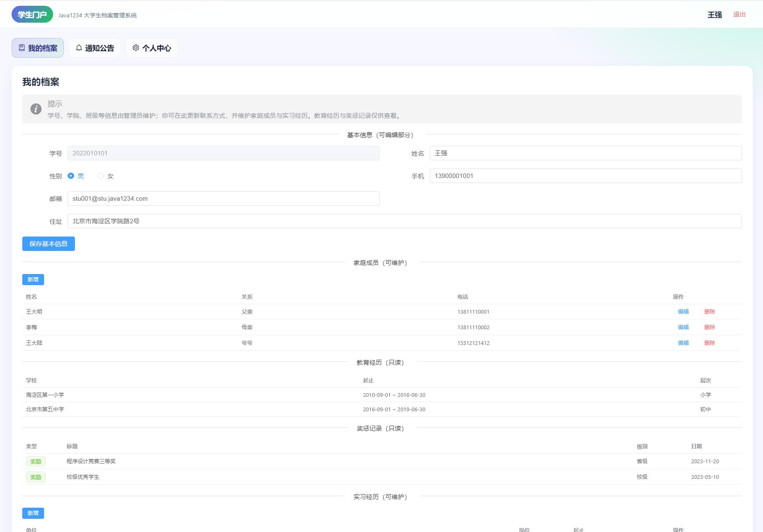Delete family member 李梅
763x532 pixels.
coord(709,327)
